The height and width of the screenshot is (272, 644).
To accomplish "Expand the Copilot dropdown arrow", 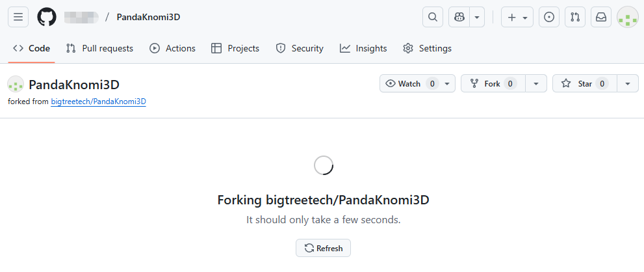I will pyautogui.click(x=478, y=17).
